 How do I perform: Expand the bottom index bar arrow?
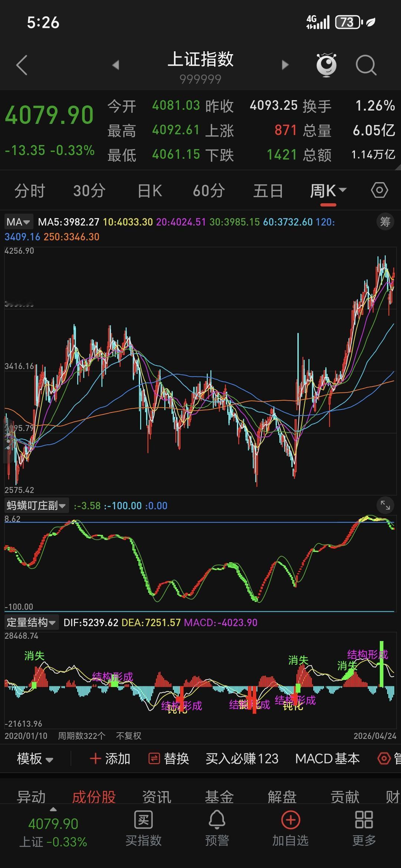pyautogui.click(x=53, y=809)
